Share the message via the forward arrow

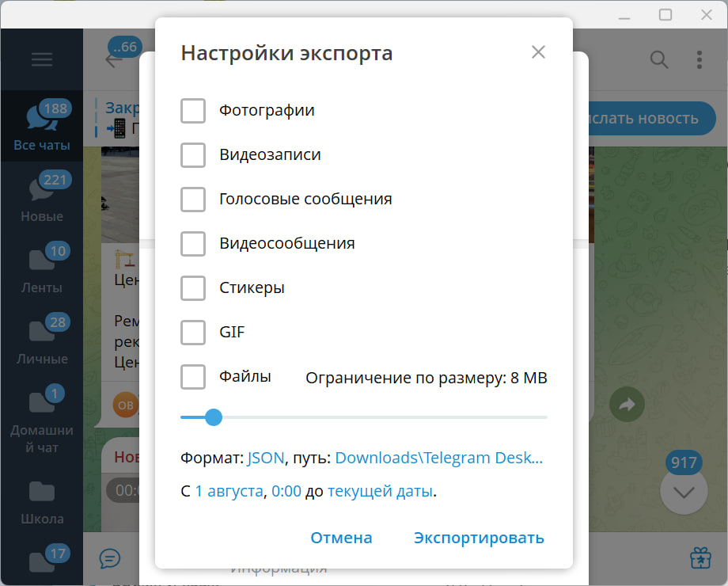click(627, 405)
